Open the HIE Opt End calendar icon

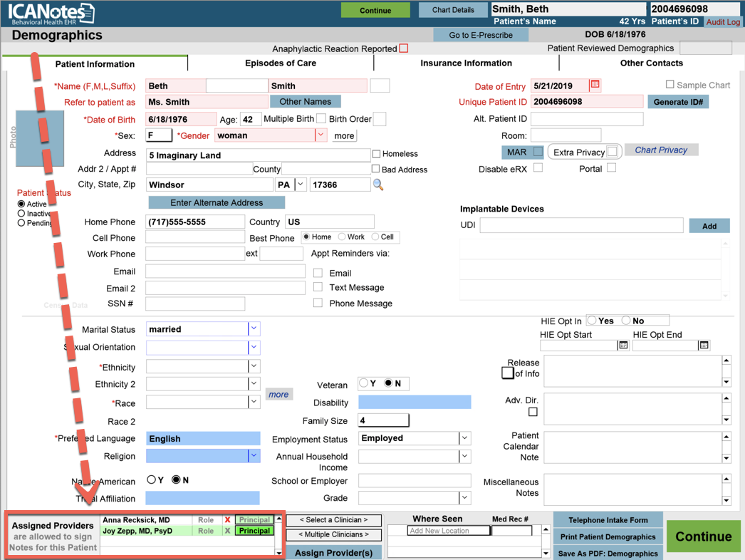pyautogui.click(x=704, y=346)
